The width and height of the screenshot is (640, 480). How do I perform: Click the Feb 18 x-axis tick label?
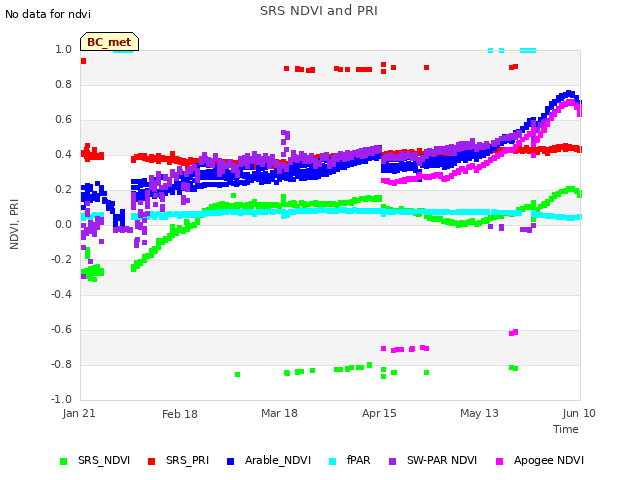coord(180,414)
